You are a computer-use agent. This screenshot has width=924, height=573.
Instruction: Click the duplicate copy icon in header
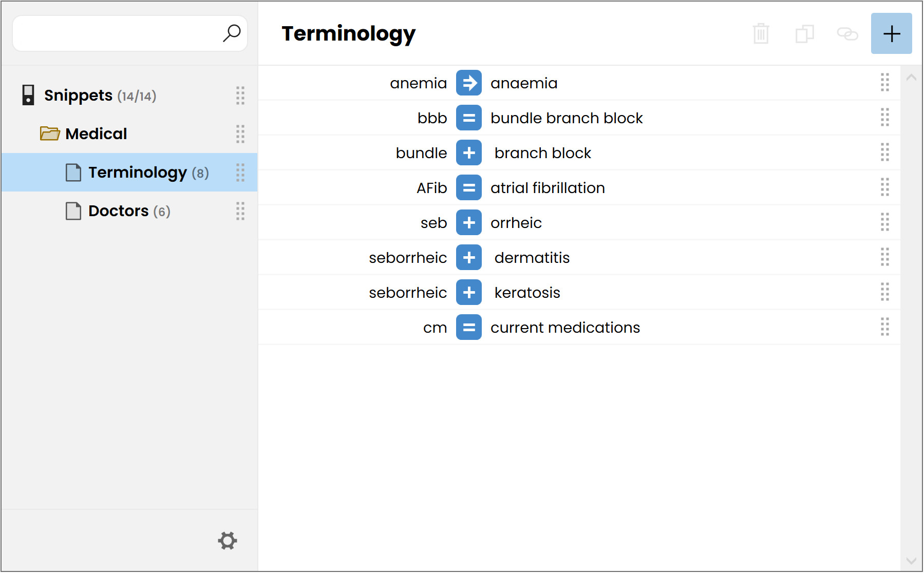click(x=804, y=34)
